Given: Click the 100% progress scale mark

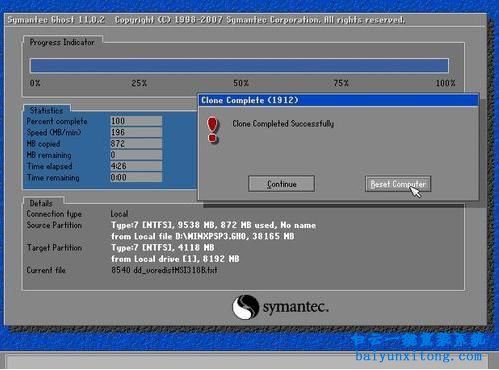Looking at the screenshot, I should [446, 83].
